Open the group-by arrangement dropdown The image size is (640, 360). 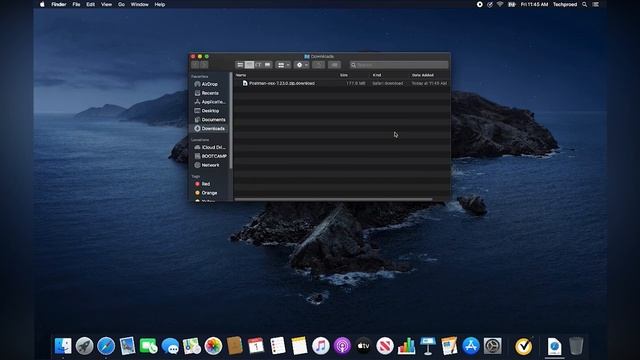(x=283, y=65)
